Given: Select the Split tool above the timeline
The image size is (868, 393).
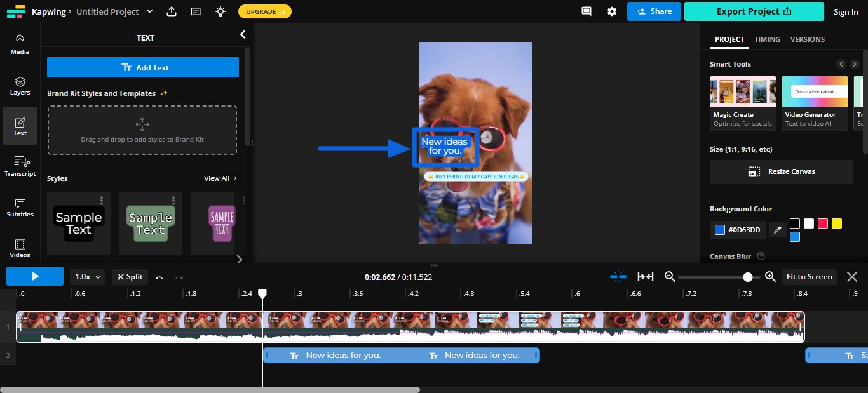Looking at the screenshot, I should (130, 276).
